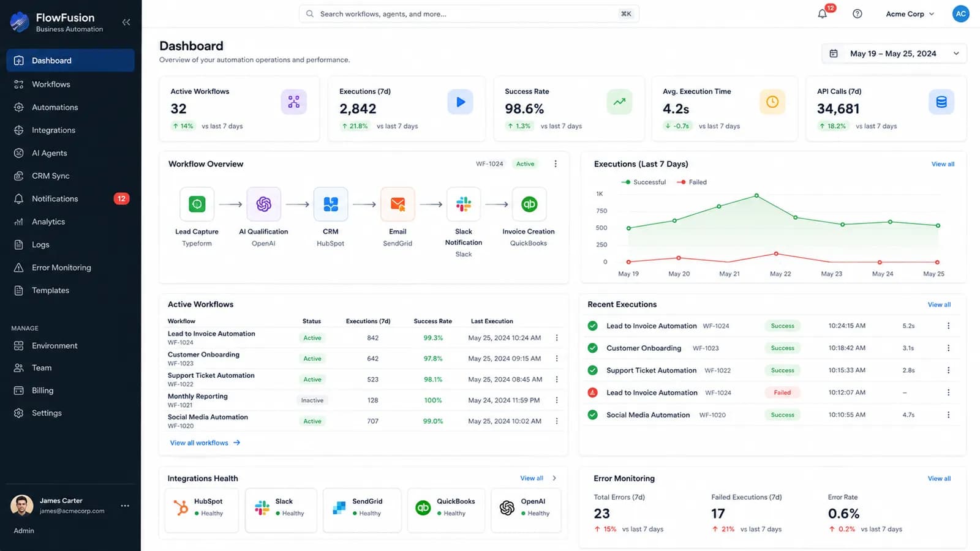Open row menu for Monthly Reporting workflow
The height and width of the screenshot is (551, 980).
pos(557,400)
